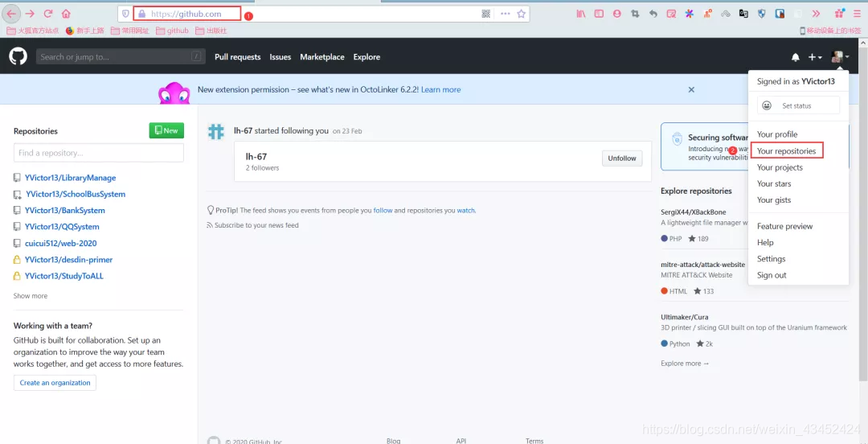Click Explore more link
Screen dimensions: 868x444
pos(685,364)
